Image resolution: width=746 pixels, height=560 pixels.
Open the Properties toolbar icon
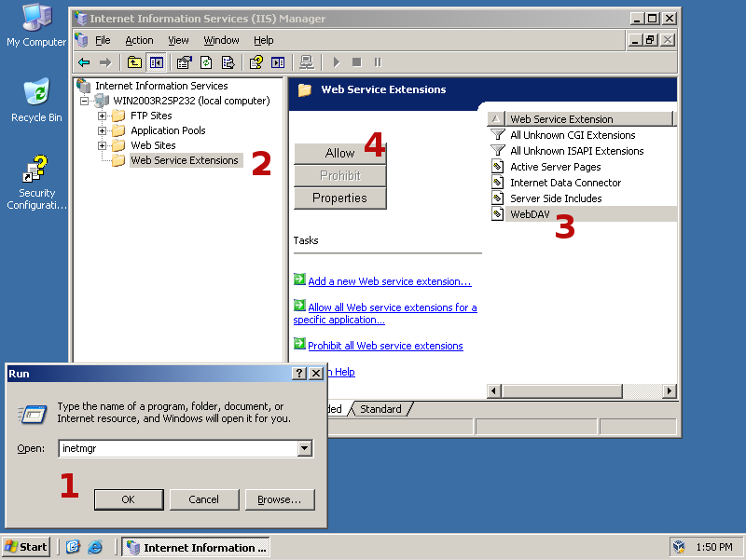click(x=184, y=62)
